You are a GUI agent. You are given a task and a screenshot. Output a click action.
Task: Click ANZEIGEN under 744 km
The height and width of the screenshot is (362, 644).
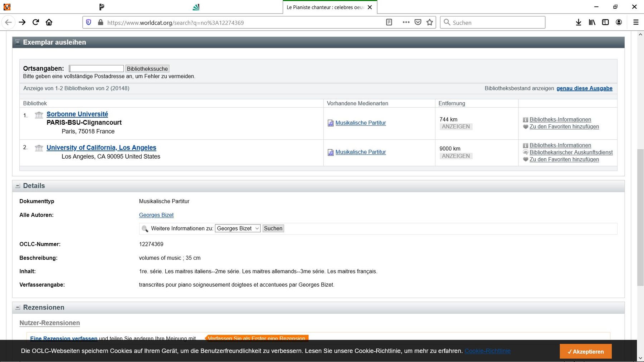(x=456, y=127)
